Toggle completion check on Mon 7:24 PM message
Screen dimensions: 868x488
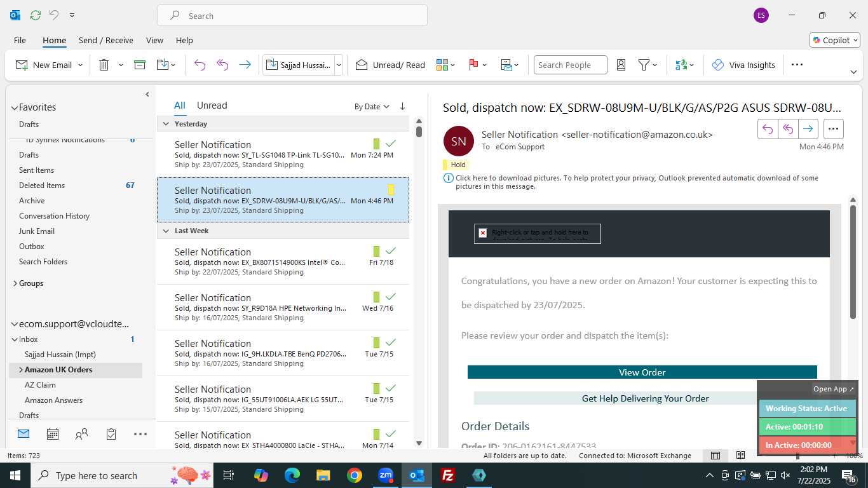point(391,144)
